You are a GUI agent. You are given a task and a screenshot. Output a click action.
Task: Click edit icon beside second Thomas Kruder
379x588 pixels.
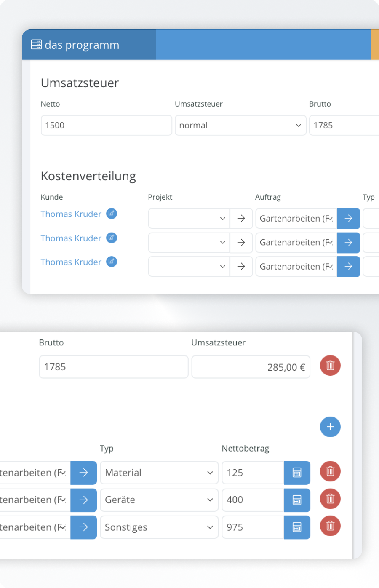coord(112,238)
